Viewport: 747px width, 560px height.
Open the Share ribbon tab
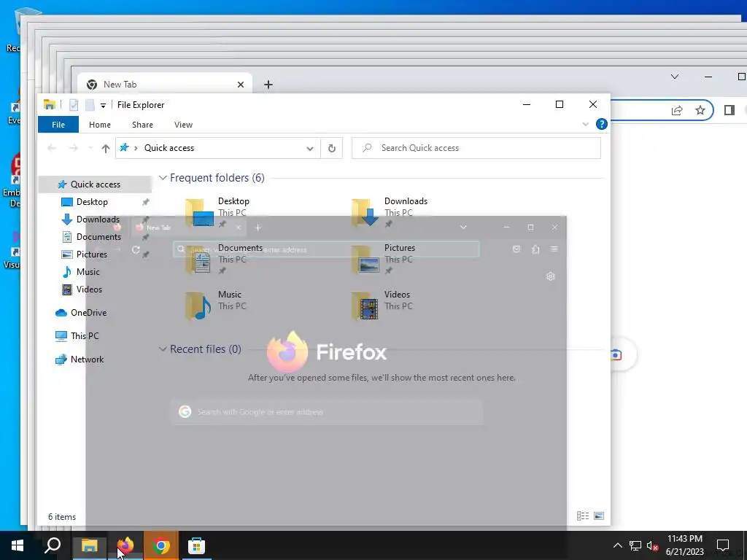click(x=142, y=125)
